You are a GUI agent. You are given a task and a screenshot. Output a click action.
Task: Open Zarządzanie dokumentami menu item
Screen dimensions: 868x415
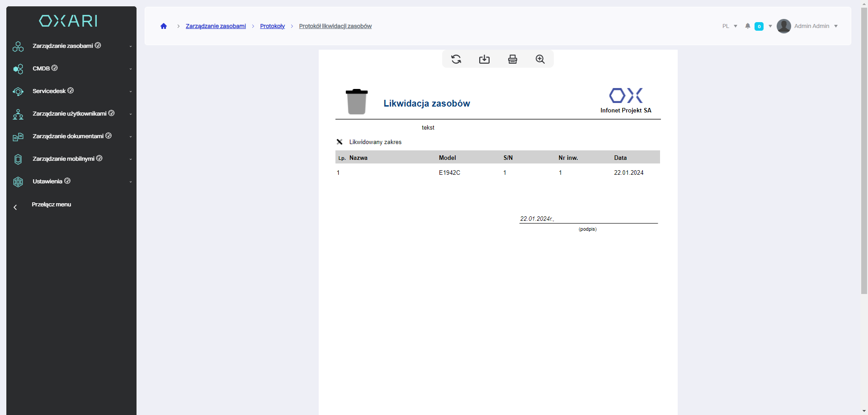click(x=68, y=136)
